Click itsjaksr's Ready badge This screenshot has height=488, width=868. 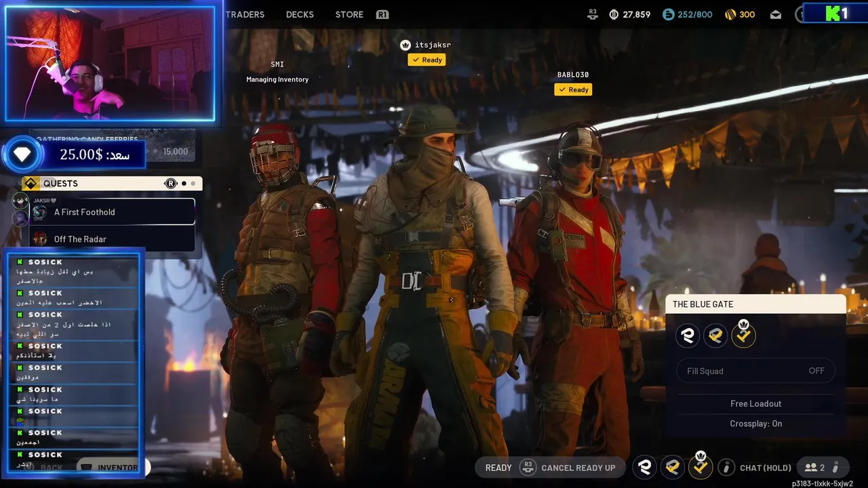pyautogui.click(x=427, y=60)
